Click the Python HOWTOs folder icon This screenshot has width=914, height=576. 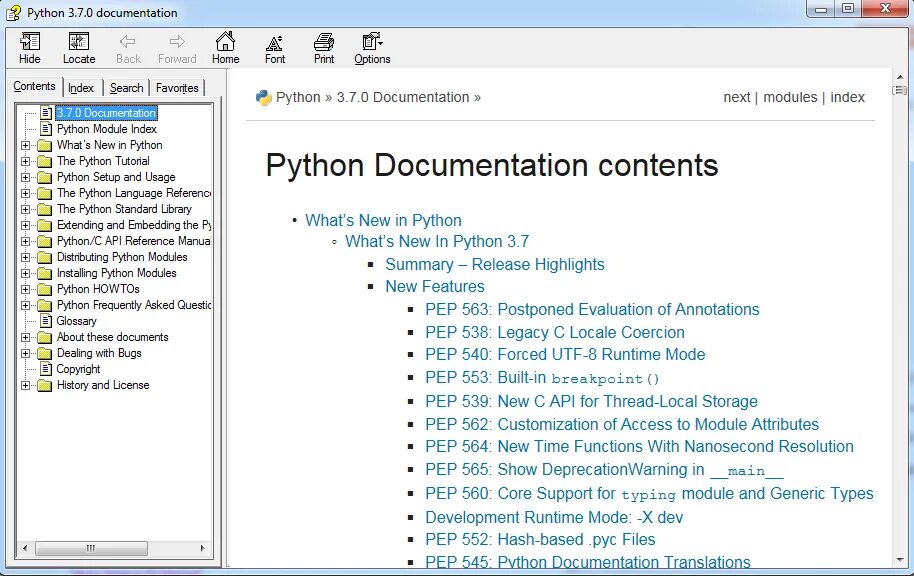click(x=45, y=289)
